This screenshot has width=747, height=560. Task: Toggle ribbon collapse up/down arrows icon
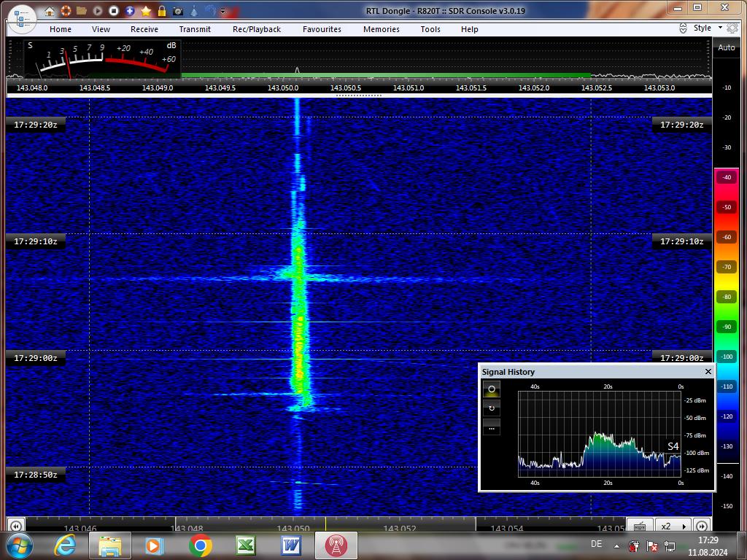[x=683, y=28]
